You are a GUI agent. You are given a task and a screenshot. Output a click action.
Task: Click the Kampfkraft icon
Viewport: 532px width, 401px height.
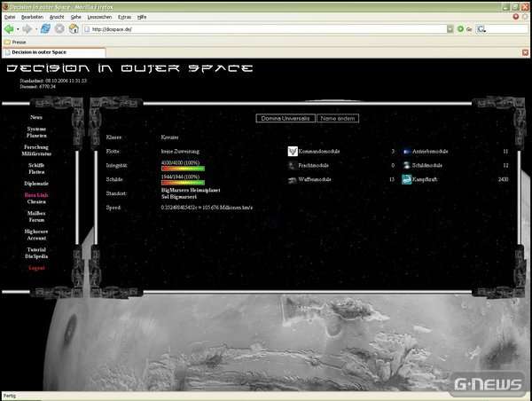[x=406, y=179]
